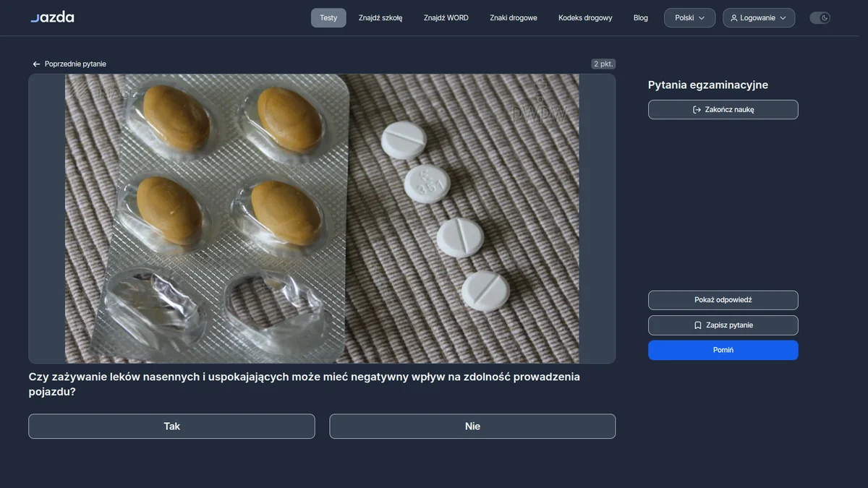Expand the Logowanie account menu
868x488 pixels.
point(758,18)
